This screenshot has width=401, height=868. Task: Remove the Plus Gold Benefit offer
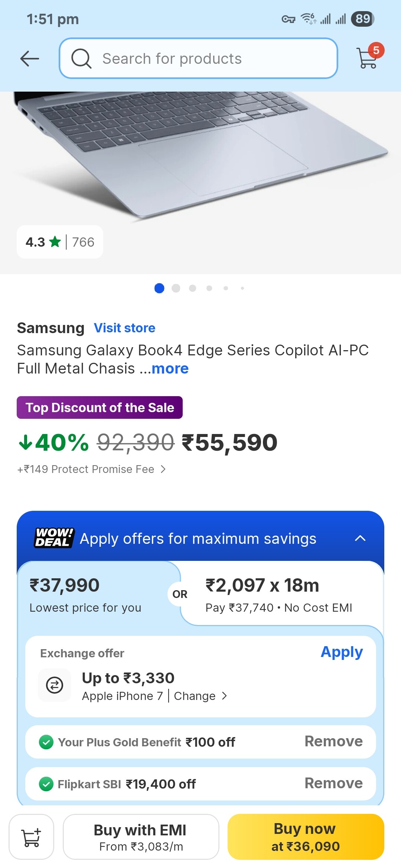coord(333,742)
